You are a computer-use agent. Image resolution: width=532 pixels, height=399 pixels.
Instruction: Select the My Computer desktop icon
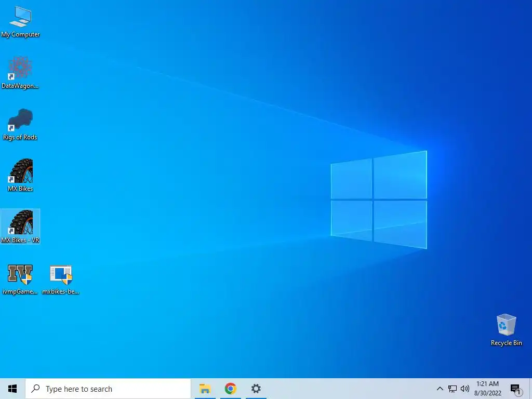tap(20, 22)
